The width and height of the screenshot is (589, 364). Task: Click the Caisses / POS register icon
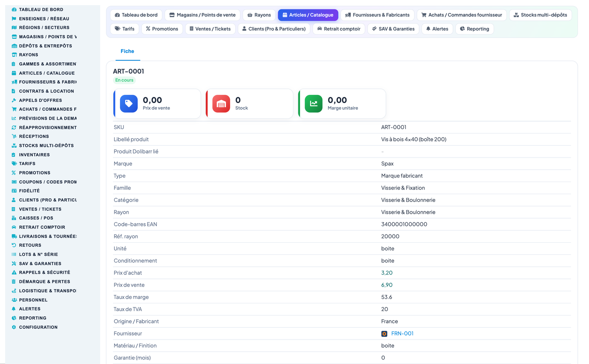click(x=14, y=218)
